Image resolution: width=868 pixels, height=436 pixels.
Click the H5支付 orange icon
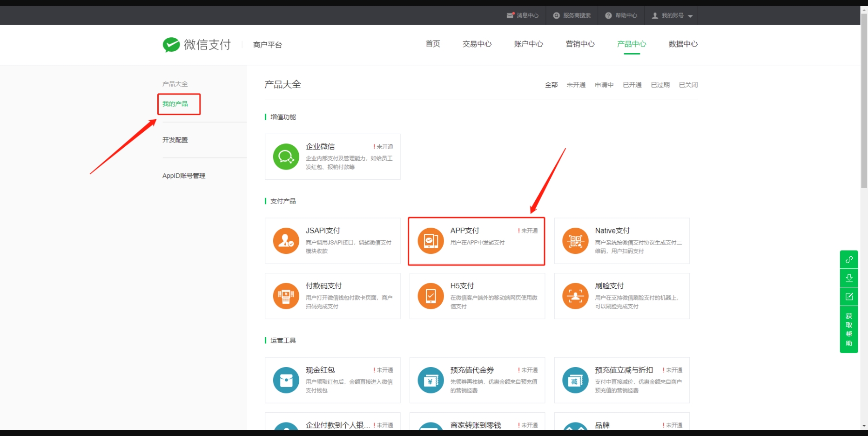pos(431,296)
